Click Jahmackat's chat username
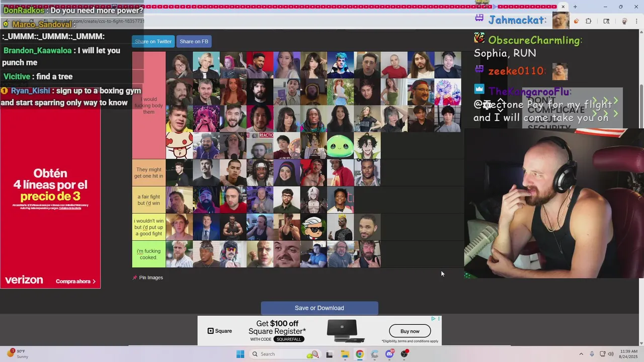This screenshot has height=362, width=644. pyautogui.click(x=517, y=20)
